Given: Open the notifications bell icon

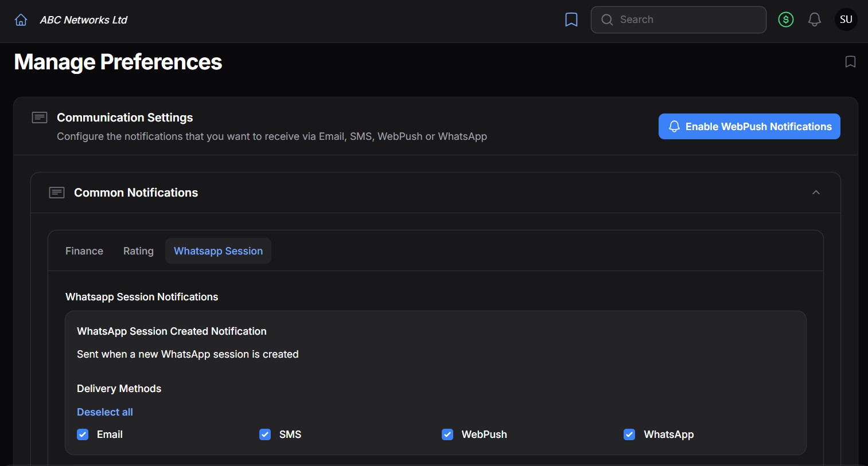Looking at the screenshot, I should (815, 19).
